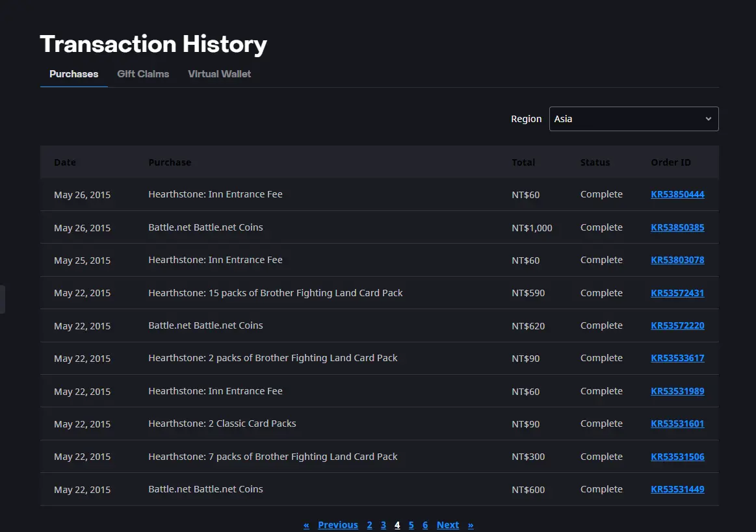Open order KR53533617
This screenshot has height=532, width=756.
677,358
